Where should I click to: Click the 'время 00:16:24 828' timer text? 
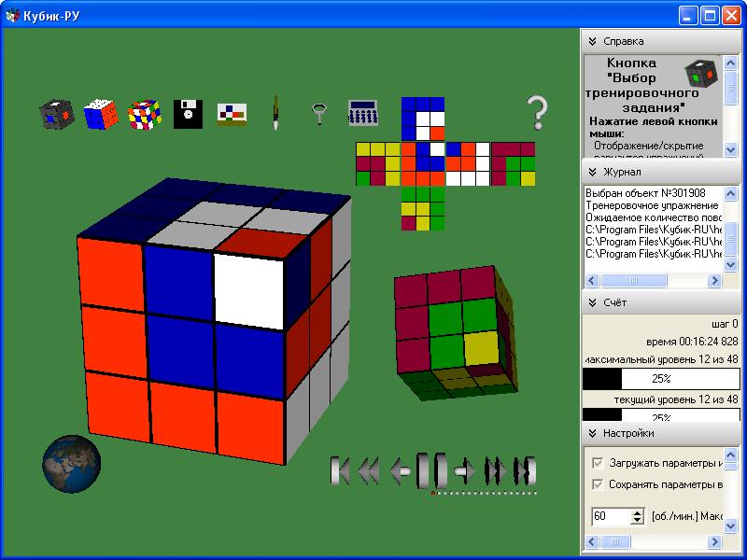point(692,342)
